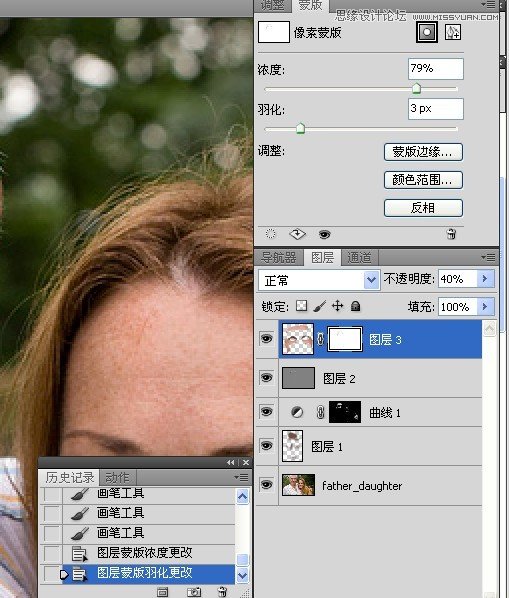Collapse History panel with double-arrow icon
The height and width of the screenshot is (598, 509).
[231, 463]
